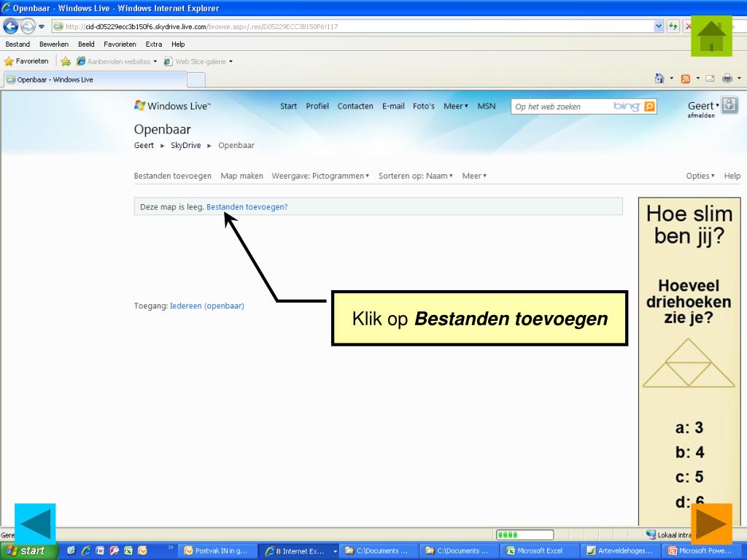The width and height of the screenshot is (747, 560).
Task: Open the E-mail link
Action: click(393, 106)
